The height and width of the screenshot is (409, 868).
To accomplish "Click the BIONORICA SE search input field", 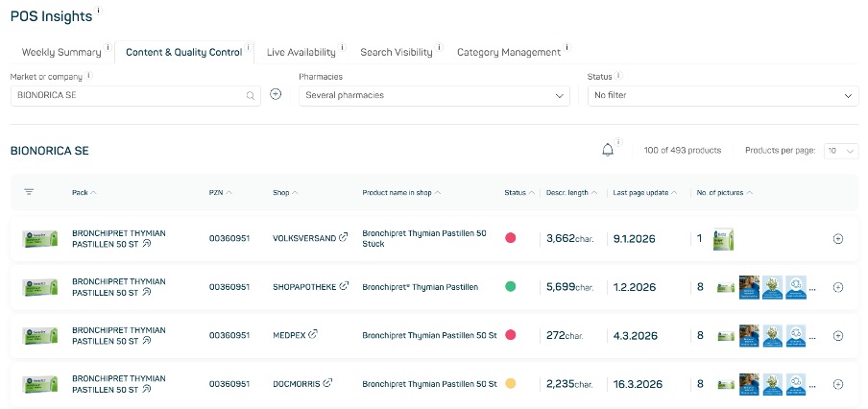I will pyautogui.click(x=135, y=96).
